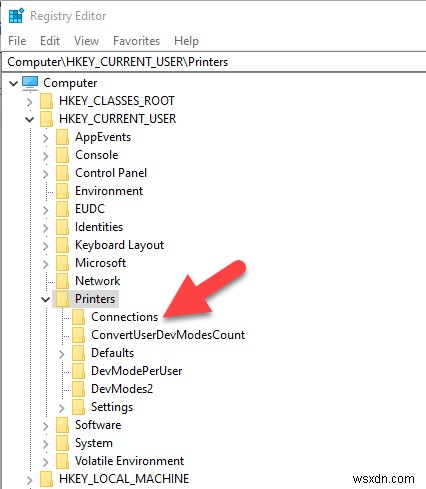The height and width of the screenshot is (489, 426).
Task: Open the View menu
Action: [86, 41]
